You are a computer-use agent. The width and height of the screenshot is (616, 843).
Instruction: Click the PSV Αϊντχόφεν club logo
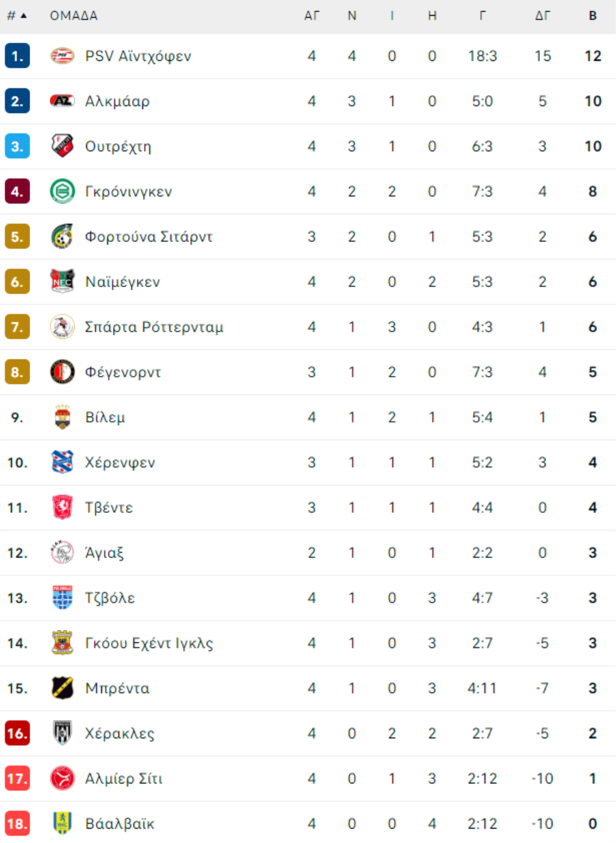(62, 56)
